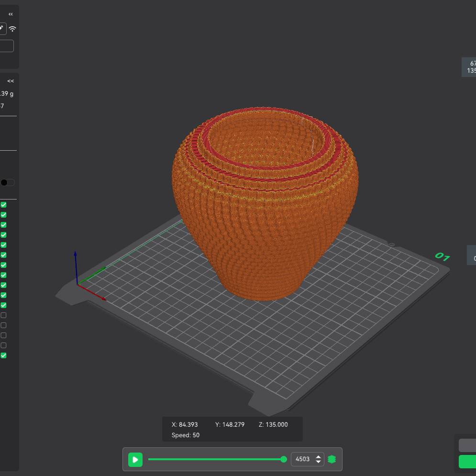Click the grey button above the green one
The height and width of the screenshot is (476, 476).
coord(470,445)
